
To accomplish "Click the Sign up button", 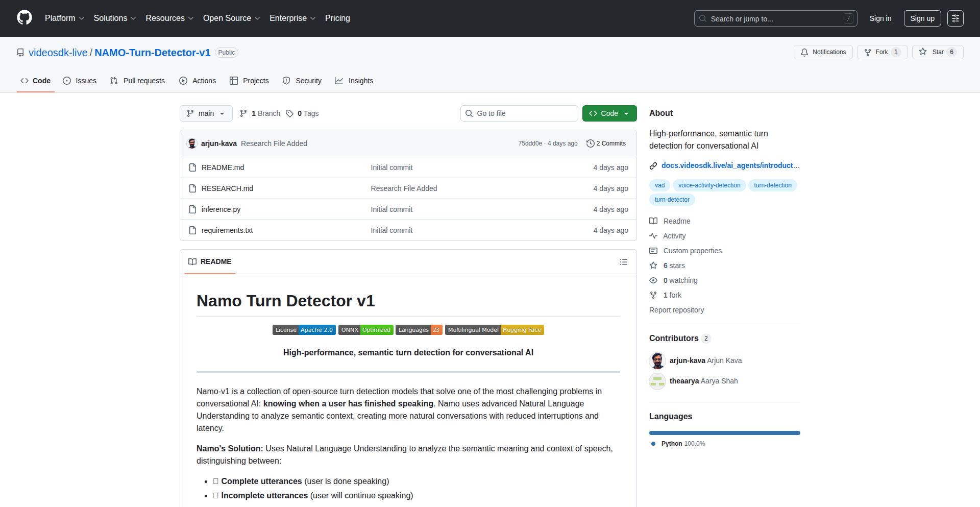I will pos(922,18).
